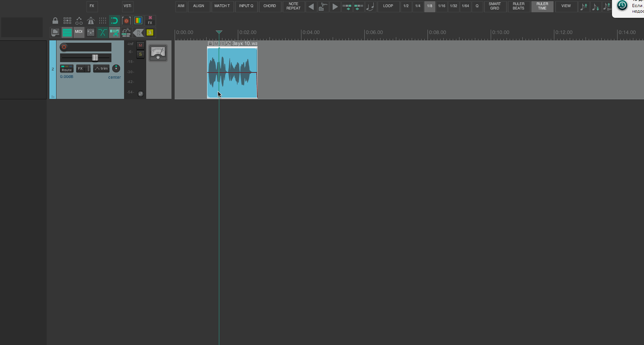Screen dimensions: 644x345
Task: Select the 1/8 grid division
Action: [430, 6]
